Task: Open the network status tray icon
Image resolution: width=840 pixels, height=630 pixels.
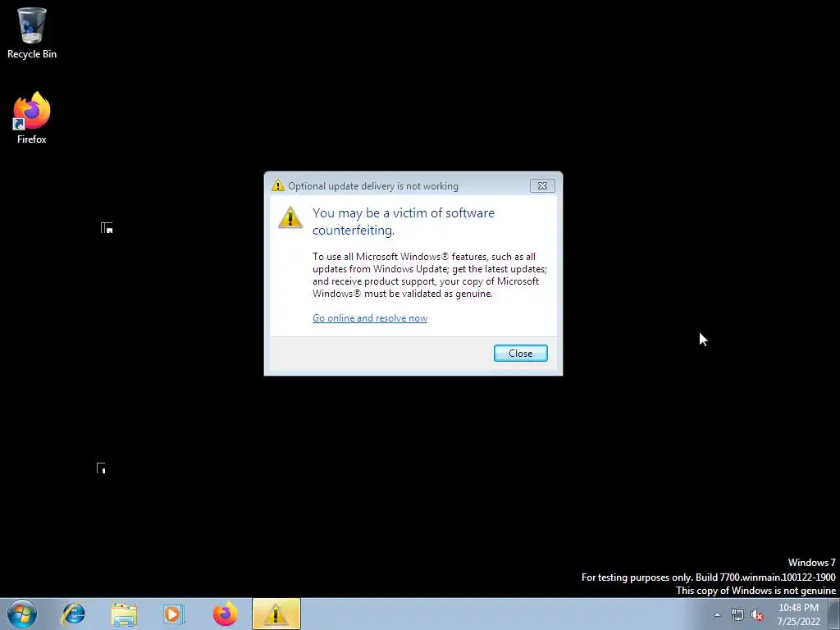Action: pyautogui.click(x=737, y=615)
